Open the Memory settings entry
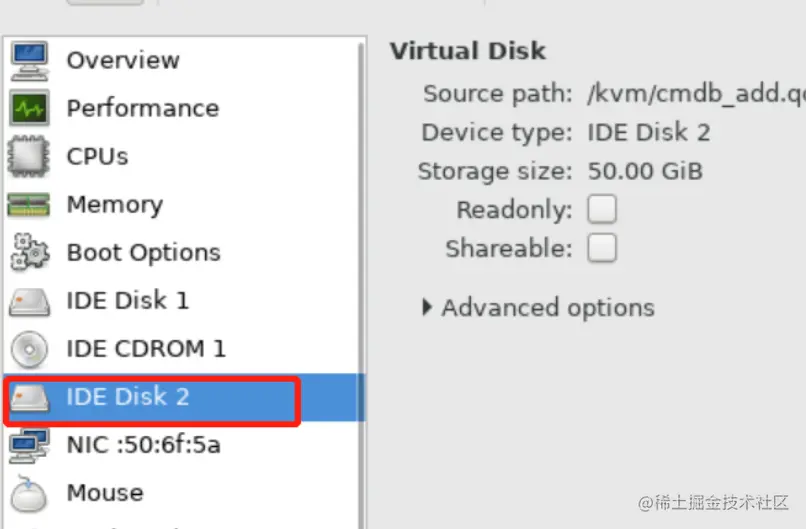 pos(114,205)
